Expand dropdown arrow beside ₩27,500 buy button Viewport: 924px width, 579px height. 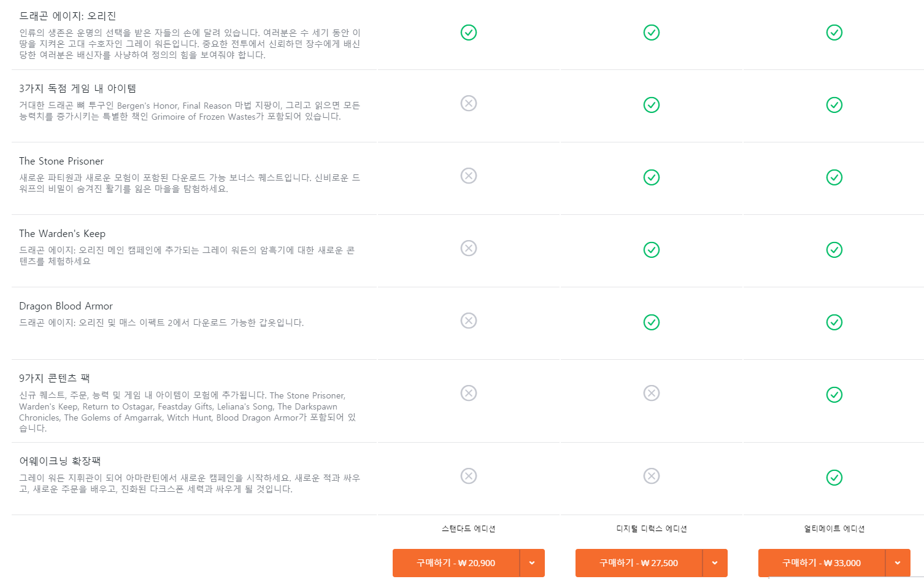(715, 563)
